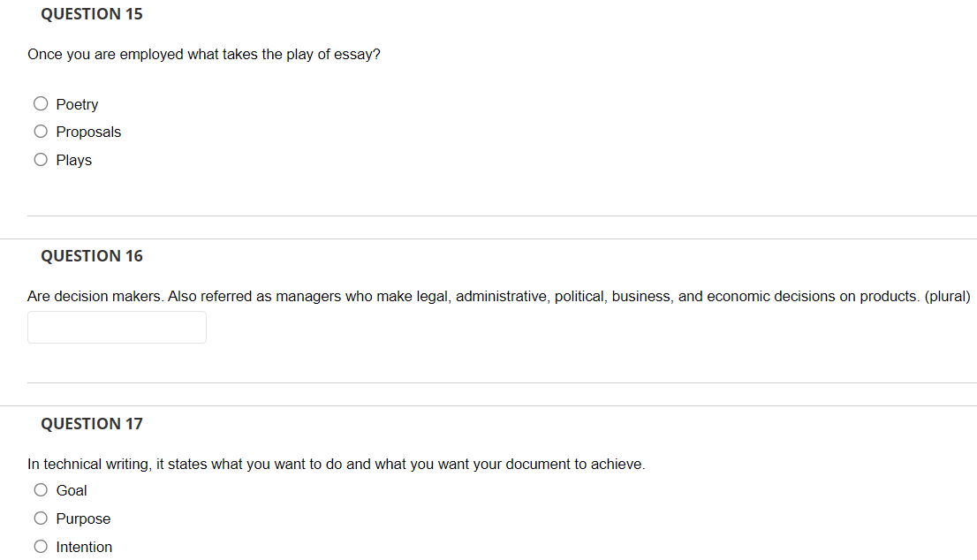The width and height of the screenshot is (977, 560).
Task: Click the Question 16 answer text box
Action: point(117,327)
